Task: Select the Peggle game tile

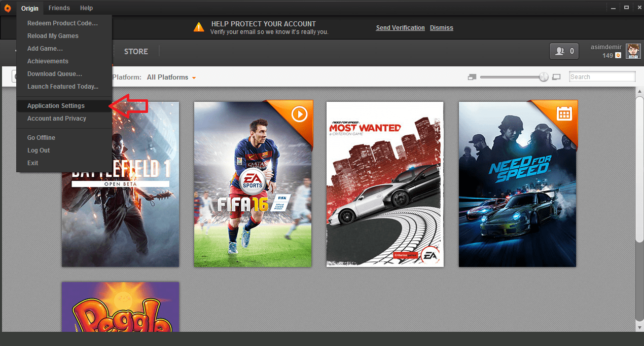Action: (x=120, y=307)
